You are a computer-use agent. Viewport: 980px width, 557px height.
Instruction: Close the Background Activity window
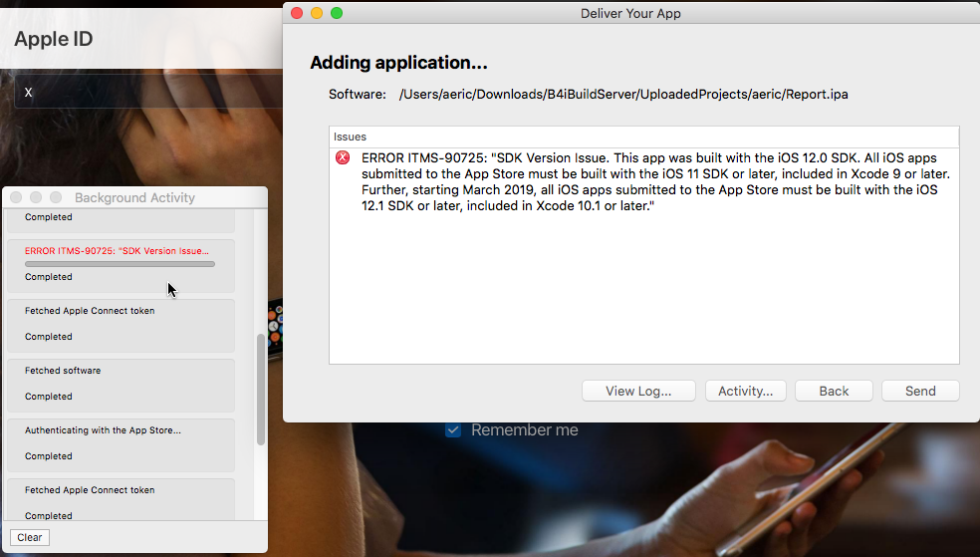coord(16,197)
